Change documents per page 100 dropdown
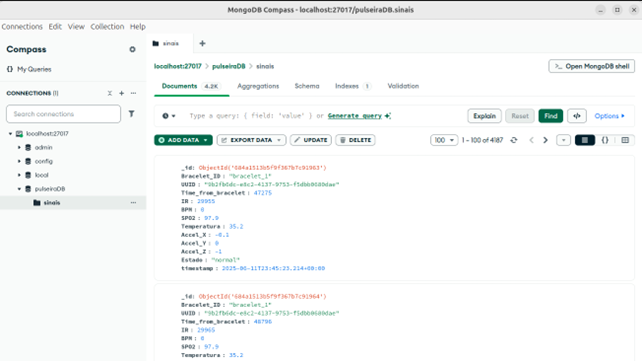The height and width of the screenshot is (361, 642). [444, 140]
